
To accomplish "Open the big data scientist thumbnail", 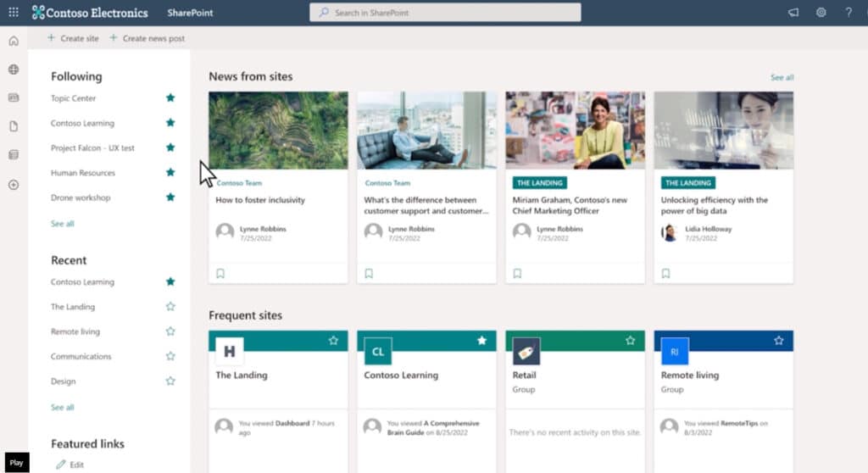I will pyautogui.click(x=723, y=131).
